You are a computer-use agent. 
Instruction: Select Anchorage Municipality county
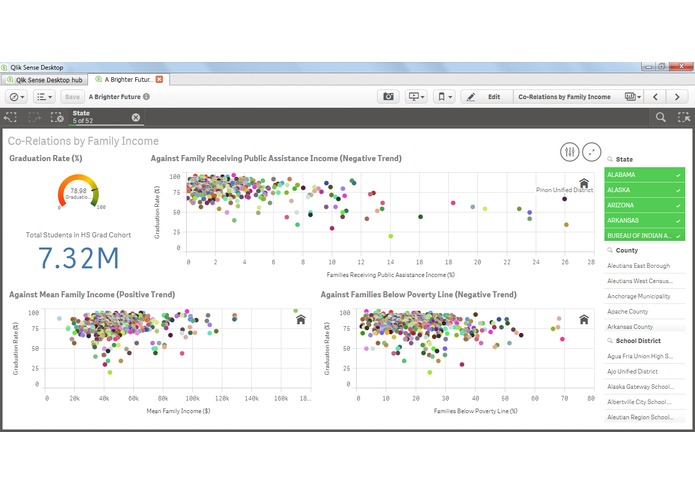tap(644, 296)
